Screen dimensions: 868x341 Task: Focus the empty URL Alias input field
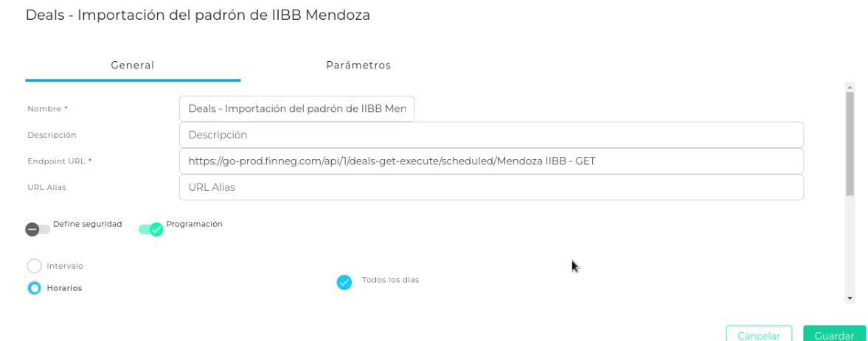pos(490,187)
